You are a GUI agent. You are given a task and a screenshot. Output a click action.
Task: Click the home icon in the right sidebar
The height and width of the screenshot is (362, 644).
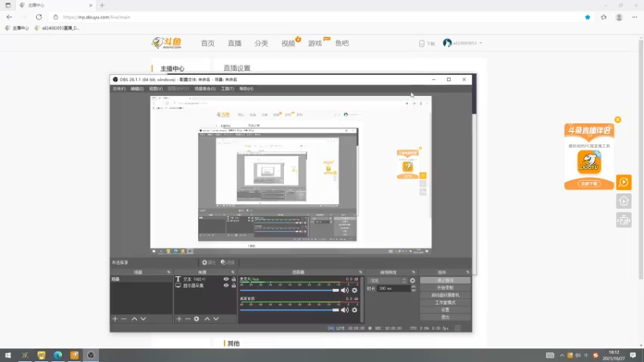pyautogui.click(x=623, y=201)
